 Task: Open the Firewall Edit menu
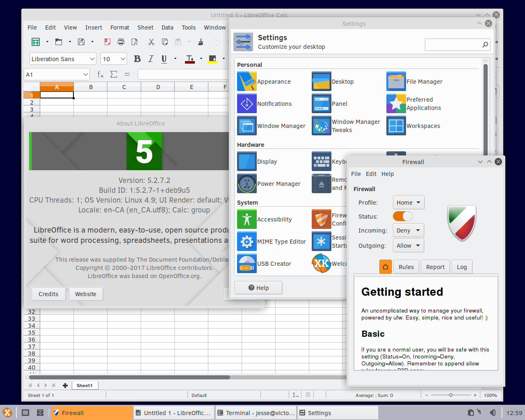(x=371, y=174)
